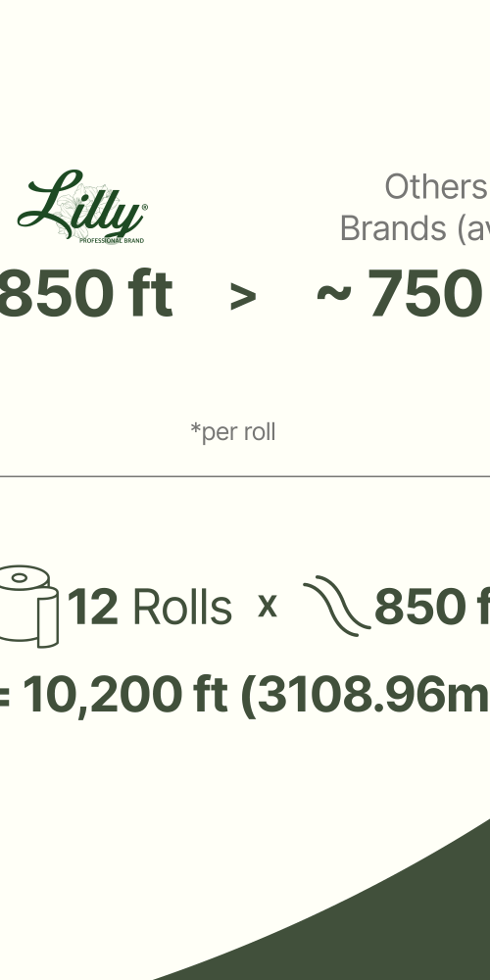
Task: Click the Lilly Professional Brand logo
Action: click(82, 206)
